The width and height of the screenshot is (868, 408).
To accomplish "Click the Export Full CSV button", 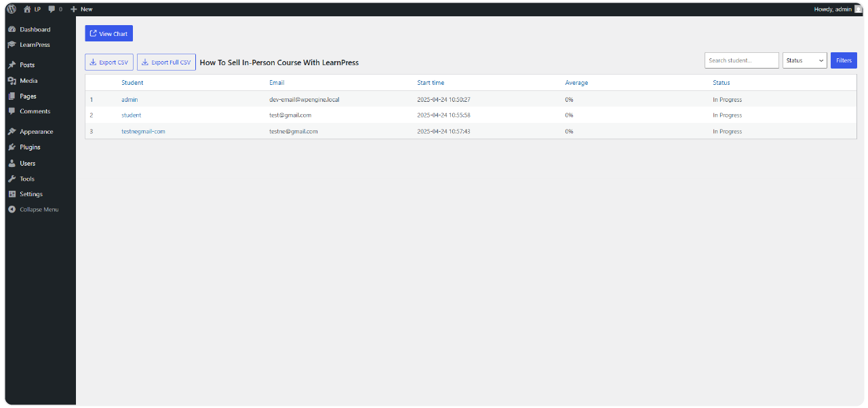I will click(166, 62).
